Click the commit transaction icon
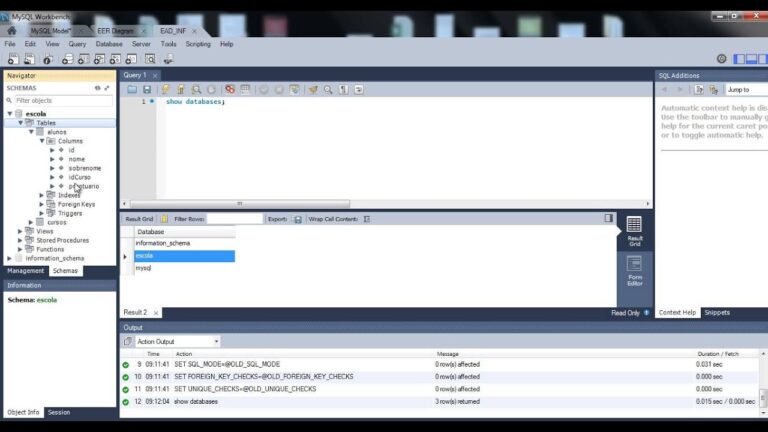This screenshot has height=432, width=768. point(264,90)
